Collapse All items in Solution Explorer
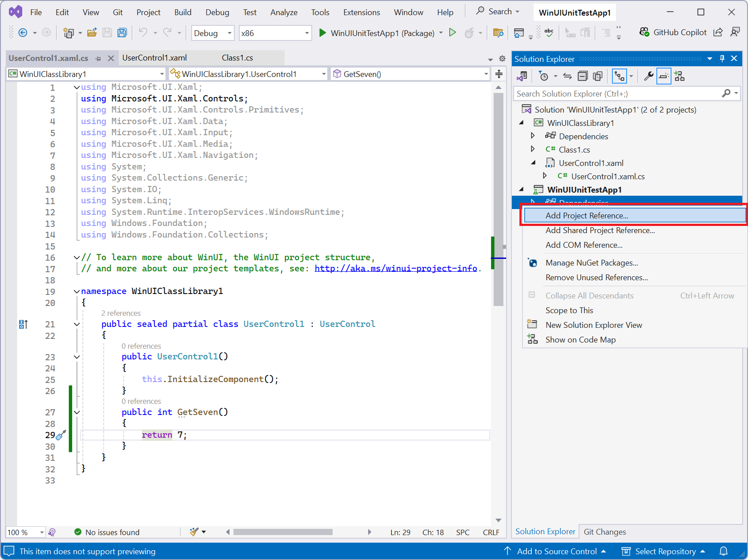Viewport: 748px width, 560px height. 583,76
